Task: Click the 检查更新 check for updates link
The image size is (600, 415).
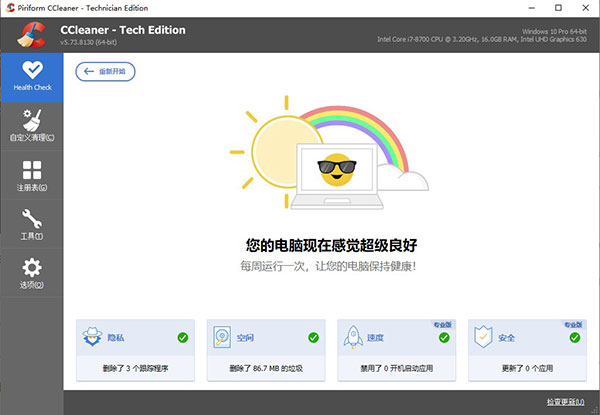Action: (565, 402)
